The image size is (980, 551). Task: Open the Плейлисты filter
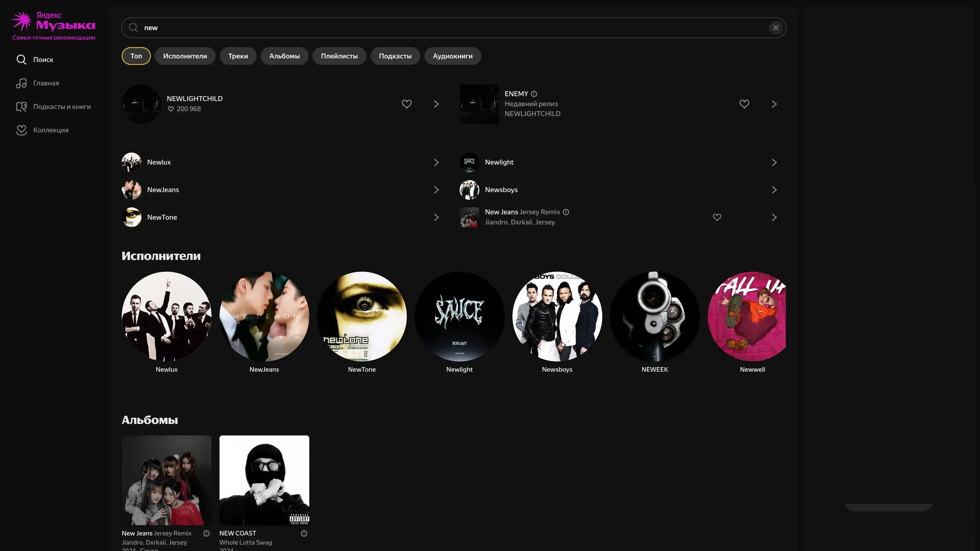pyautogui.click(x=339, y=56)
